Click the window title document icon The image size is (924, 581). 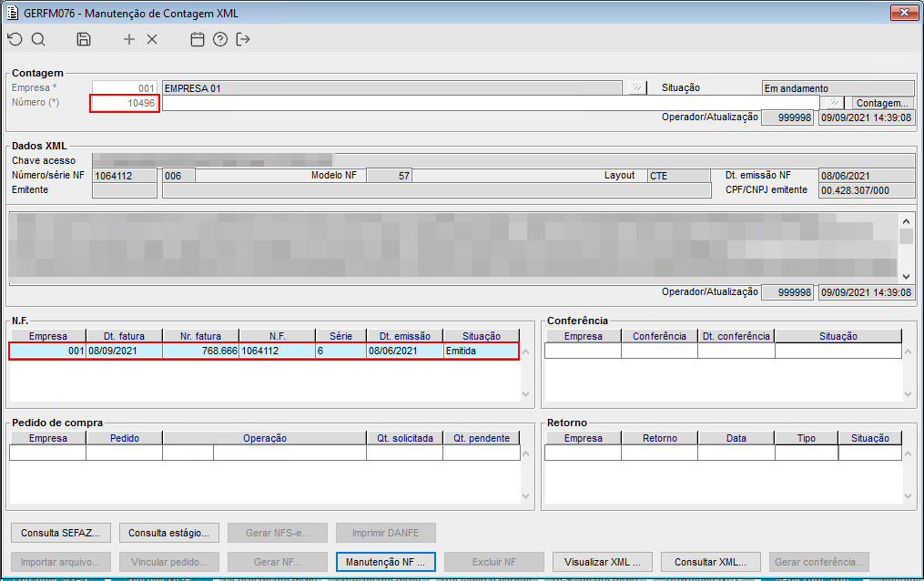(x=13, y=13)
